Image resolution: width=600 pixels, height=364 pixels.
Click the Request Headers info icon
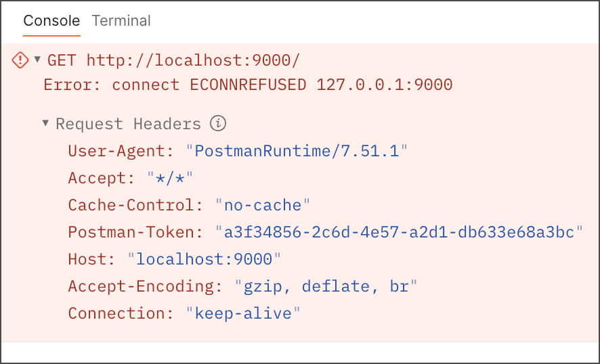[217, 124]
